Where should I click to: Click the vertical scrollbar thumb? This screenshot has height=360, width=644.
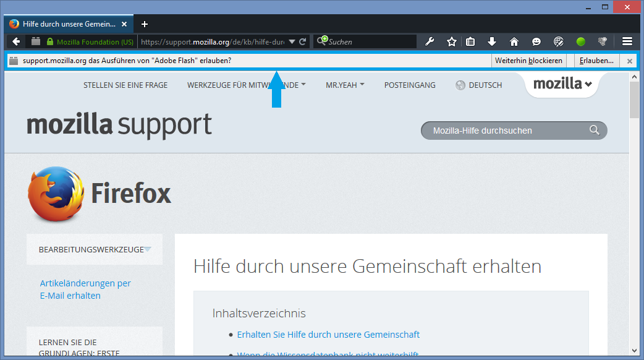coord(635,100)
